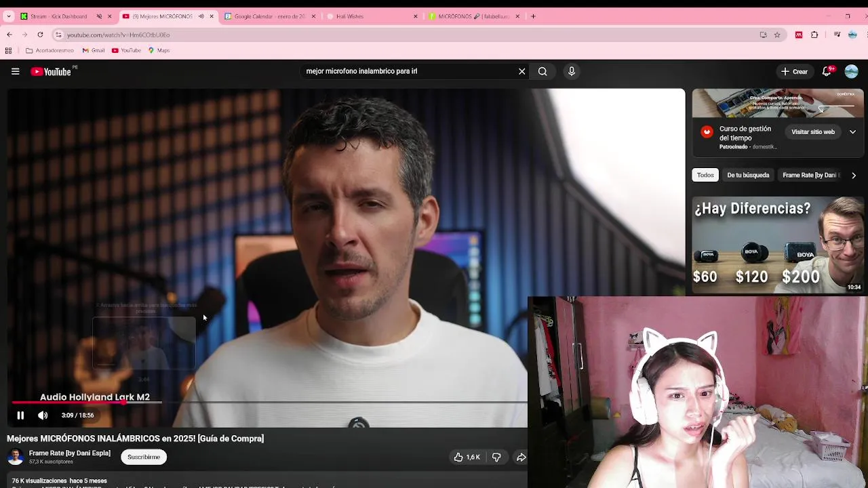Select the Todos filter chip
This screenshot has width=868, height=488.
[705, 176]
